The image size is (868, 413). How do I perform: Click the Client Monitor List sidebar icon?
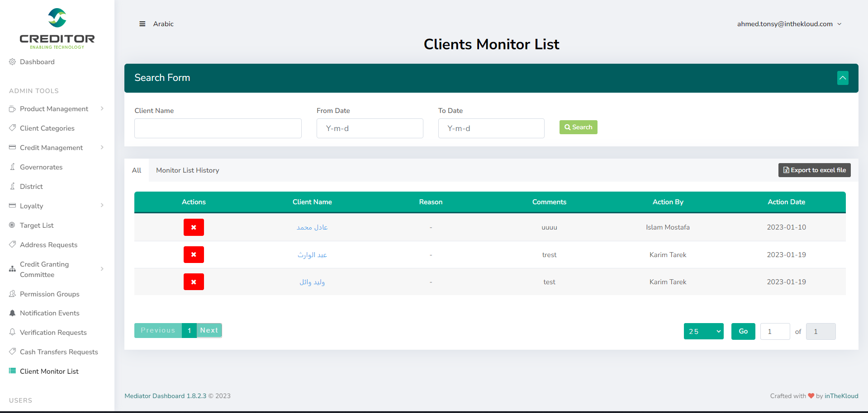click(x=13, y=371)
